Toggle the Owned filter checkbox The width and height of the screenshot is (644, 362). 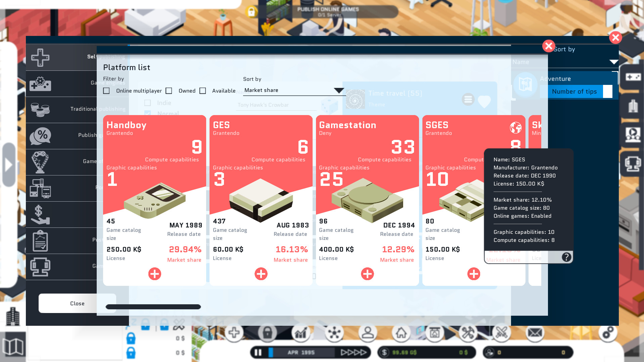[x=169, y=91]
